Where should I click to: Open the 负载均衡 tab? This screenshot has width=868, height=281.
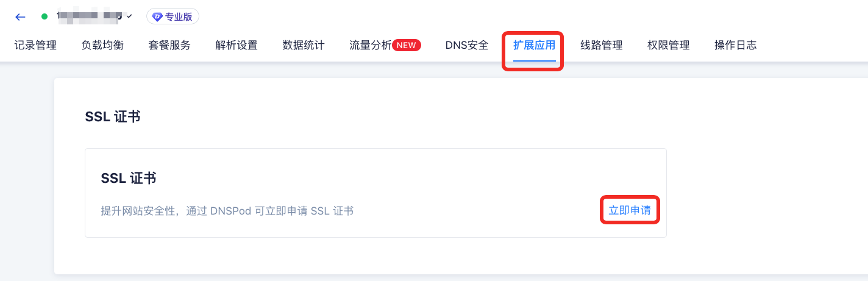[102, 45]
